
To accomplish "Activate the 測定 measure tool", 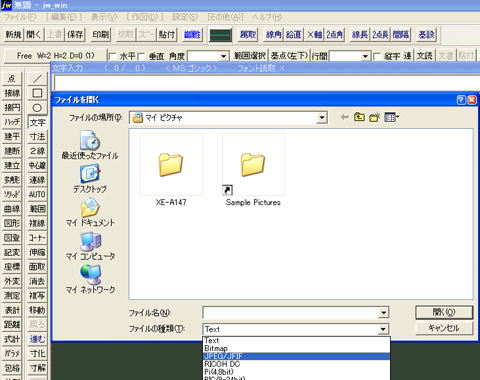I will 12,296.
